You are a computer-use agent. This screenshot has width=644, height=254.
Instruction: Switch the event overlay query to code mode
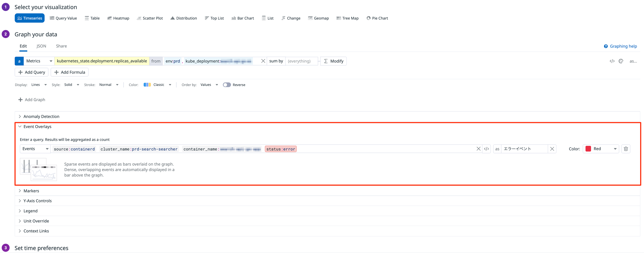[486, 149]
